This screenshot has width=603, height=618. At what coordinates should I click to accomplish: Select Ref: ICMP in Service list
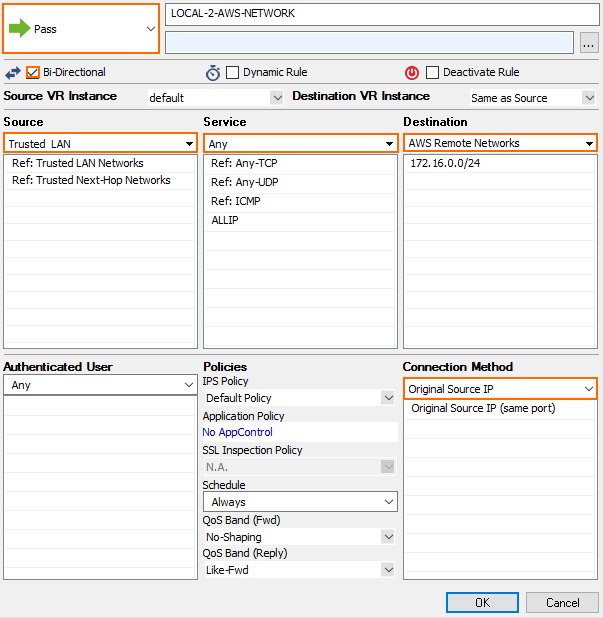tap(235, 201)
